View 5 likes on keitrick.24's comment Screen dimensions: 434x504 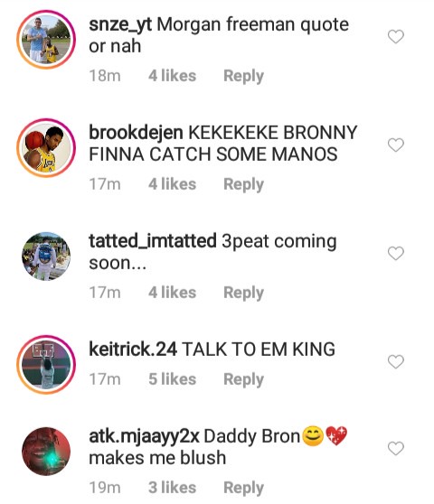click(172, 379)
